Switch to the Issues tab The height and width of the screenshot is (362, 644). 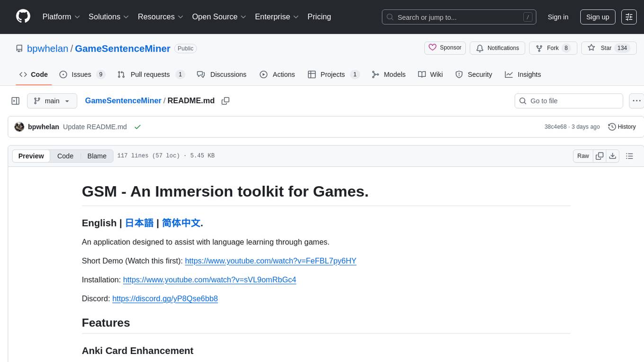(82, 74)
